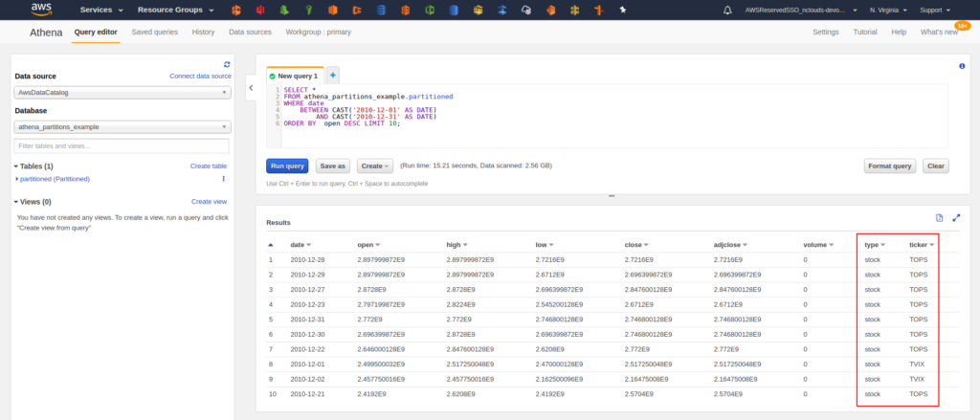980x420 pixels.
Task: Click the Filter tables and views field
Action: (x=122, y=146)
